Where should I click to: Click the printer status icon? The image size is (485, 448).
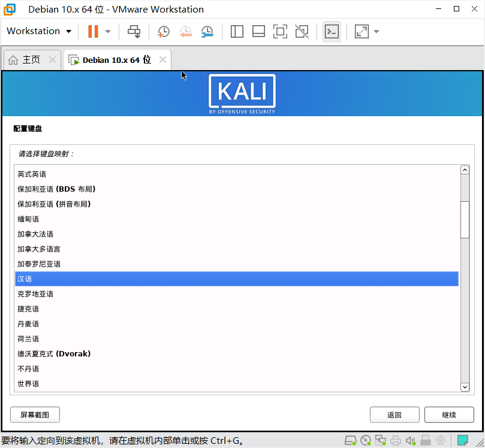click(x=396, y=440)
